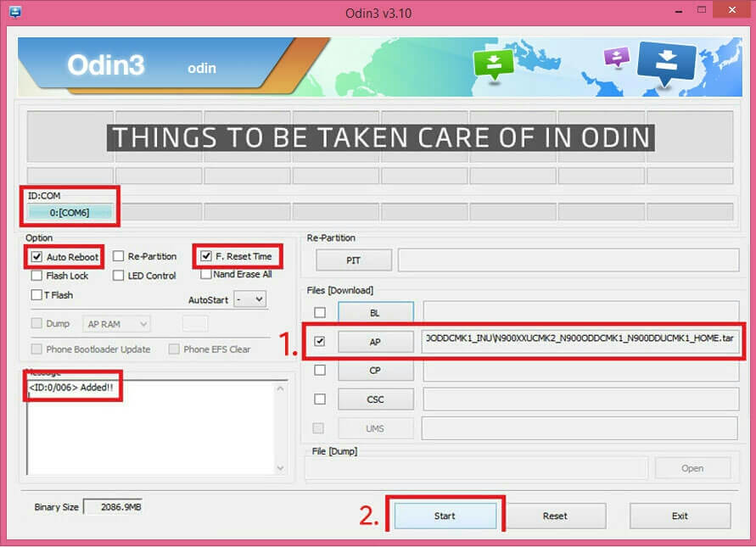Click the purple transfer icon in banner
The image size is (756, 547).
616,58
